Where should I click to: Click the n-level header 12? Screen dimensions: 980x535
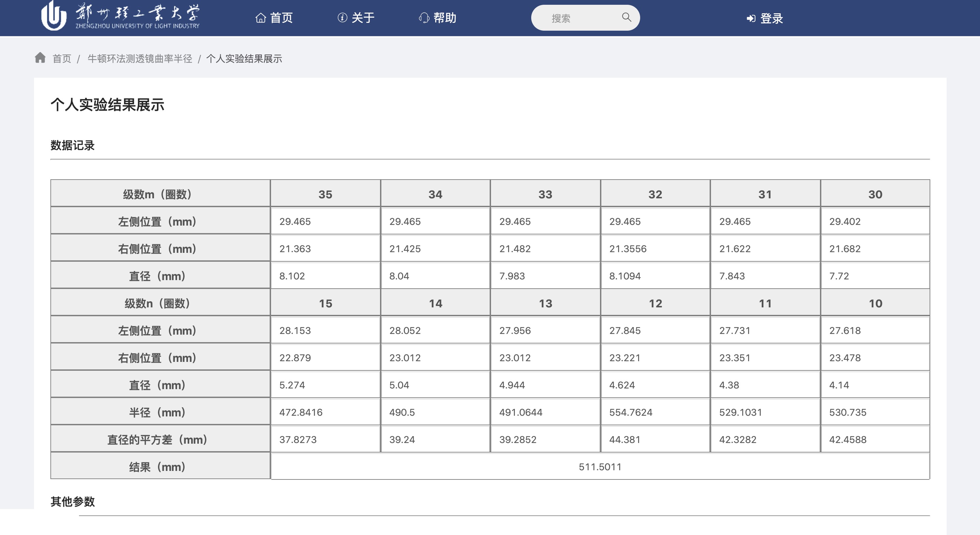pos(655,302)
